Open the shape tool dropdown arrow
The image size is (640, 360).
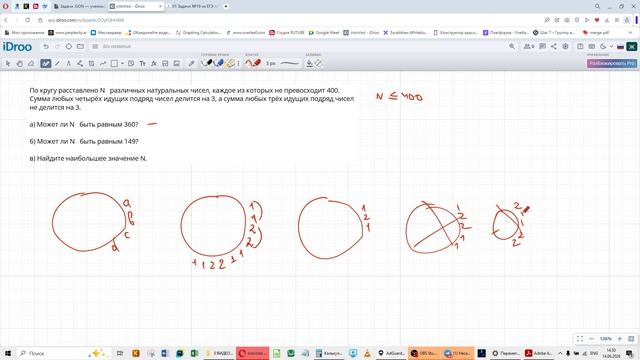[122, 63]
